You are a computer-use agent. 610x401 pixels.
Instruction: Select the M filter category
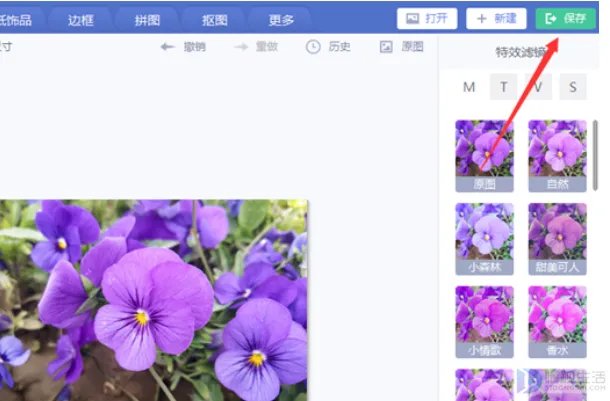(x=469, y=87)
